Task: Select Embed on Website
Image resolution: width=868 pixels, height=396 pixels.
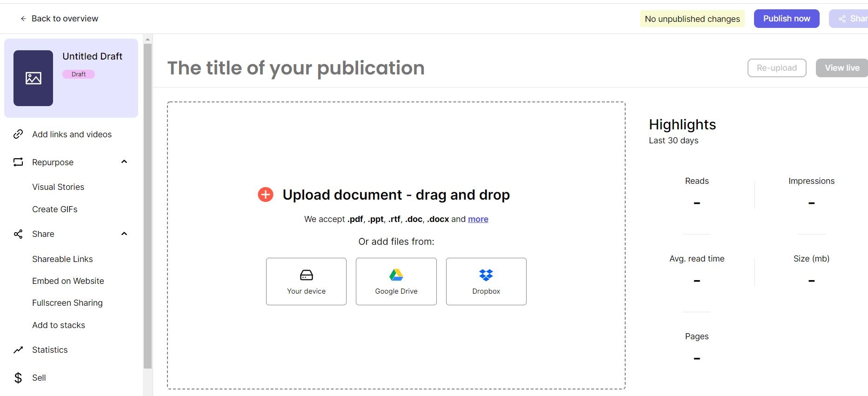Action: [68, 281]
